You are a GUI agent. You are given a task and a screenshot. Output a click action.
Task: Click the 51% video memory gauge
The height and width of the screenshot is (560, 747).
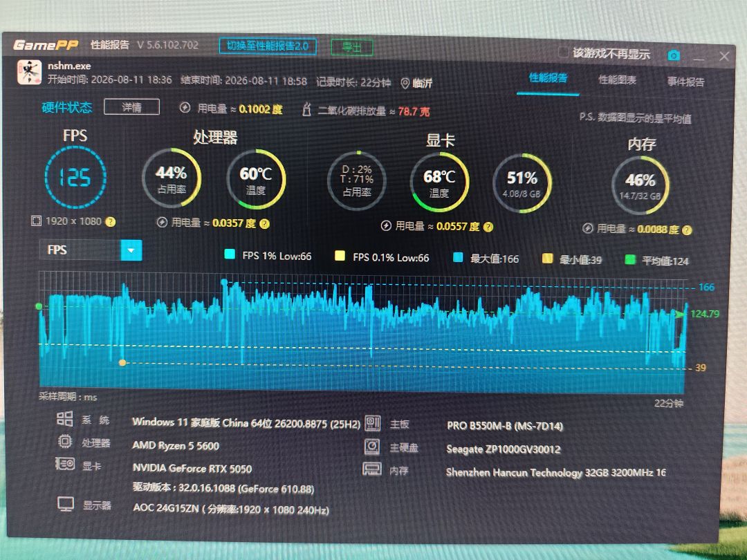(522, 184)
